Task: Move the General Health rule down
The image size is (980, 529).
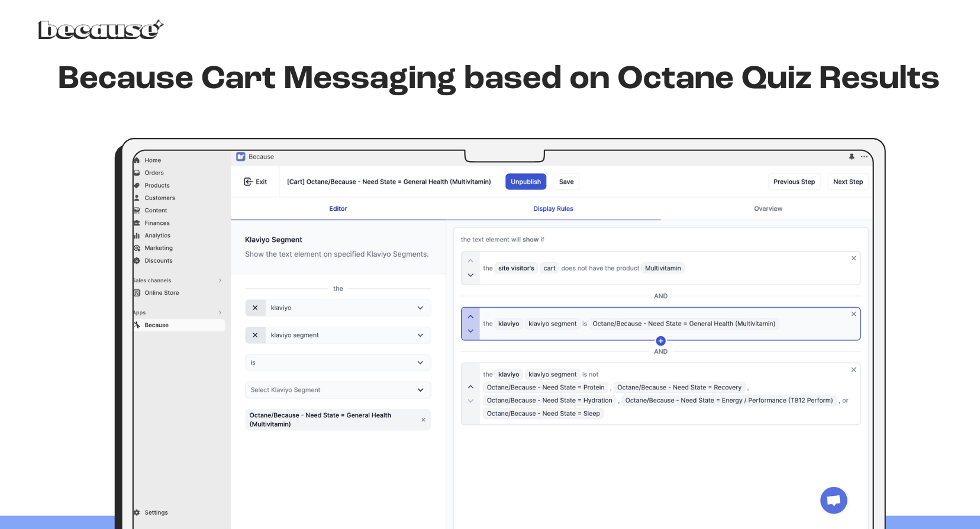Action: (x=470, y=331)
